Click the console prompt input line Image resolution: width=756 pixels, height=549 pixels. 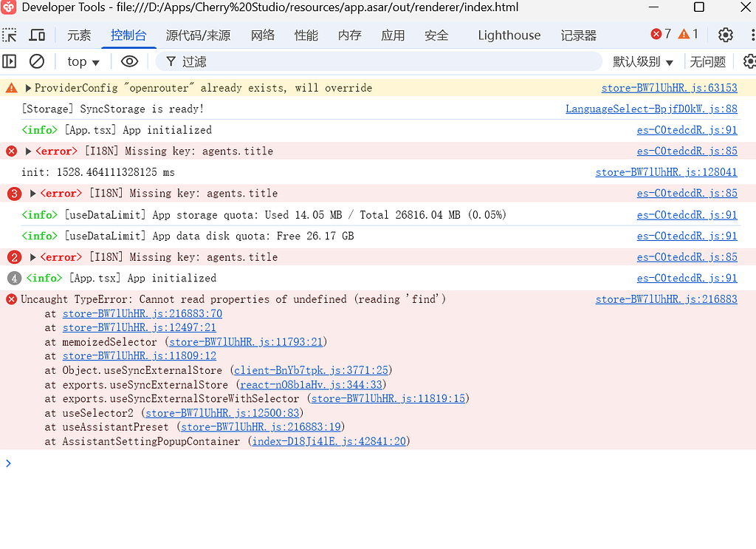(378, 463)
